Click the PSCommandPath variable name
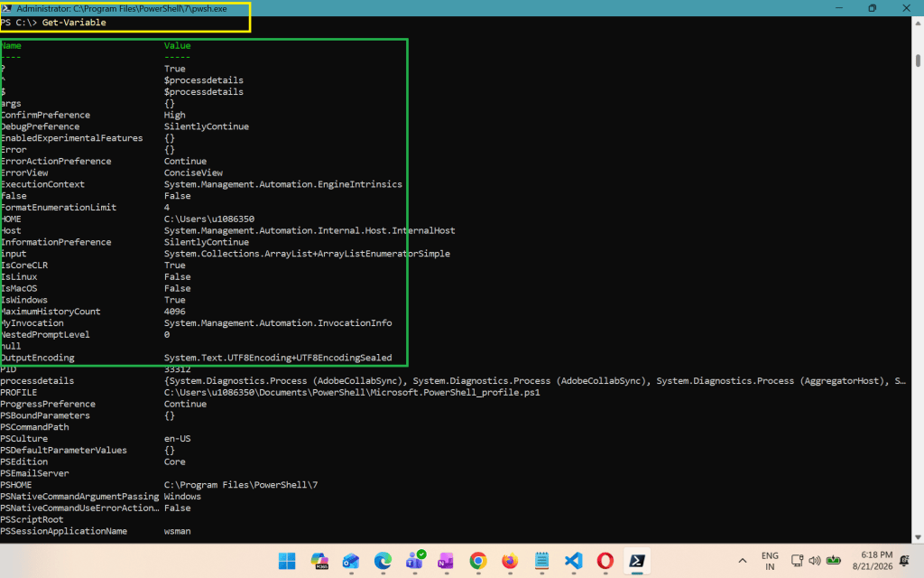The width and height of the screenshot is (924, 578). coord(35,427)
